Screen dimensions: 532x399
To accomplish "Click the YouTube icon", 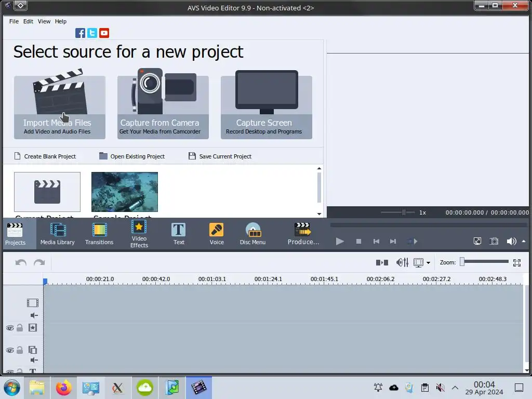I will coord(104,33).
